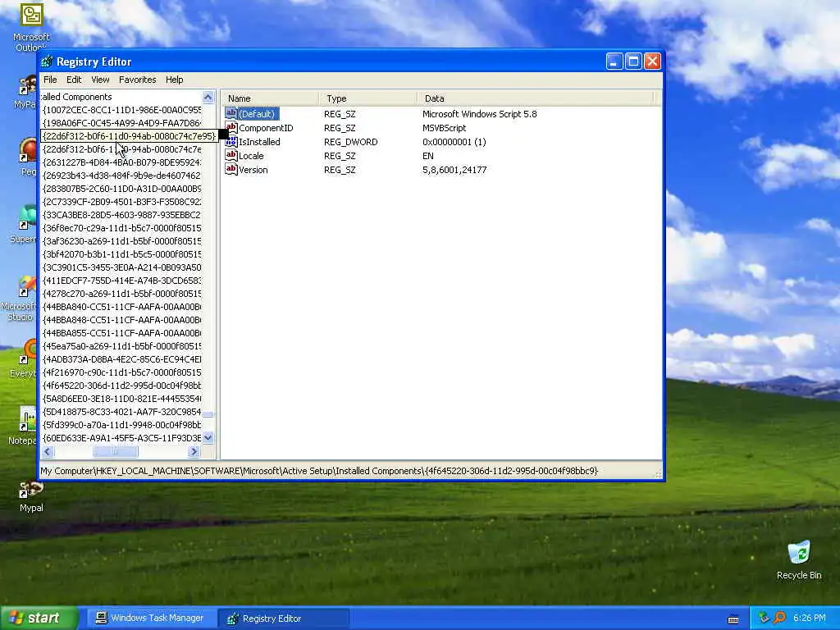Screen dimensions: 840x630
Task: Click the orange magnifier tray icon
Action: pyautogui.click(x=779, y=619)
